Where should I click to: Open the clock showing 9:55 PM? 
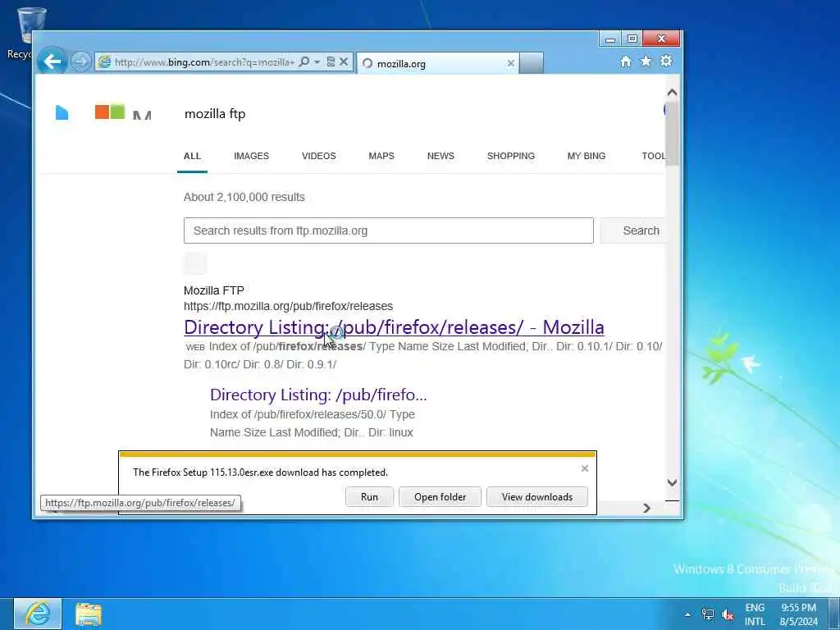pyautogui.click(x=799, y=614)
